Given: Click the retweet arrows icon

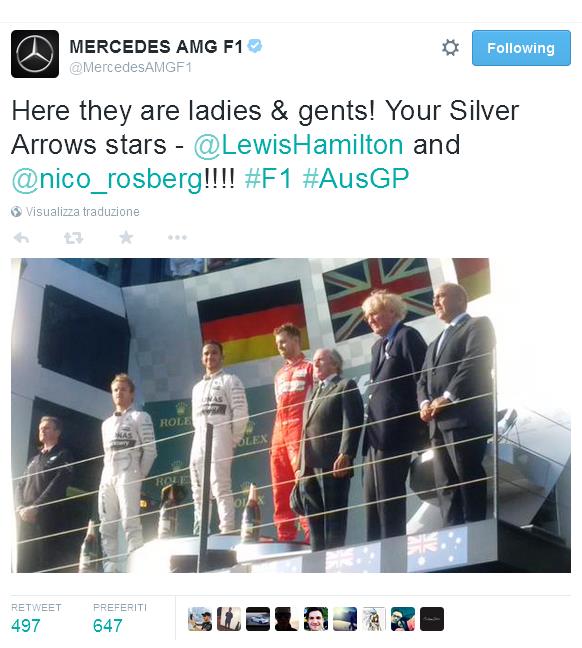Looking at the screenshot, I should coord(74,238).
